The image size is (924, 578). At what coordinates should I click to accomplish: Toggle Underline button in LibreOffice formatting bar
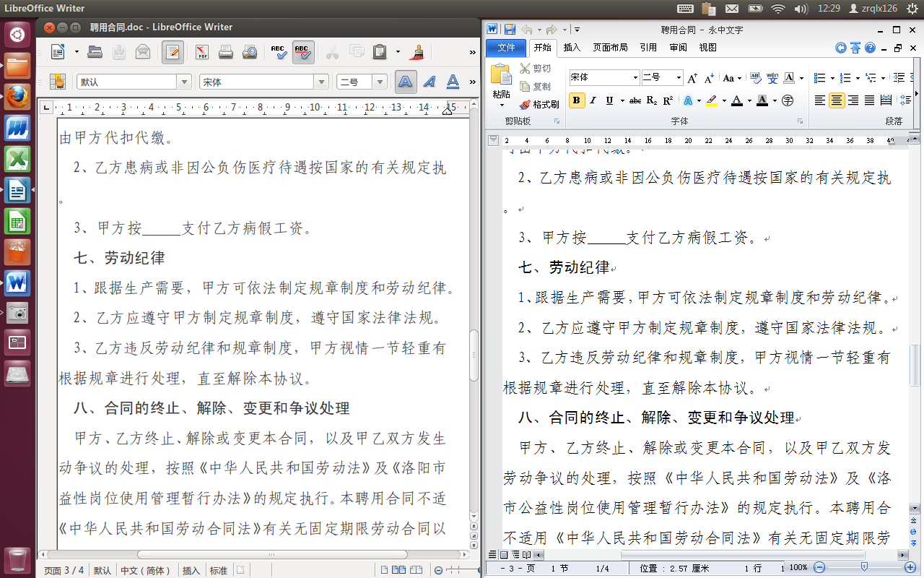(x=453, y=82)
